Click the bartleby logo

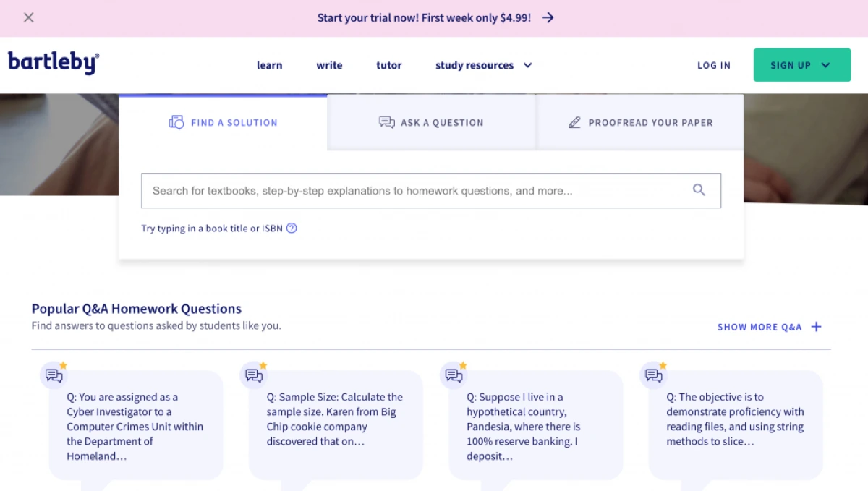(x=54, y=64)
